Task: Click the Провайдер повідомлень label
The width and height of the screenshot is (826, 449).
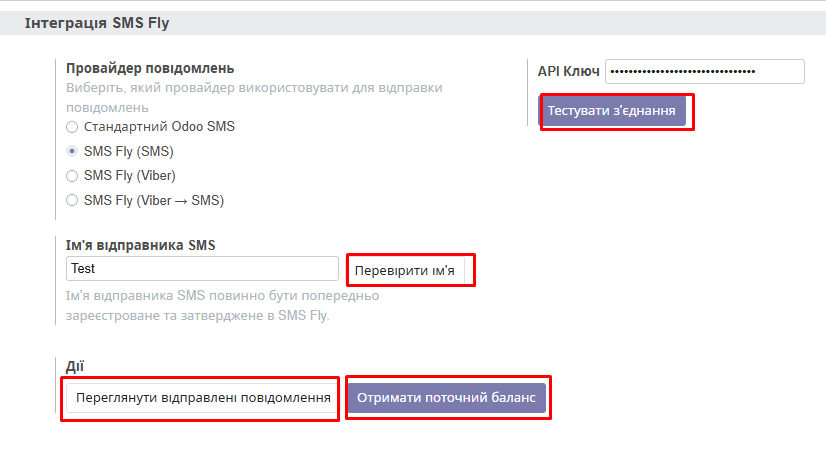Action: tap(150, 69)
